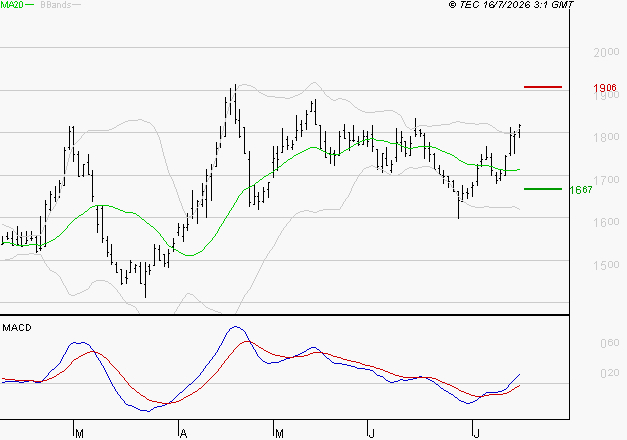Image resolution: width=627 pixels, height=440 pixels.
Task: Click the 2000 price axis label
Action: pos(606,52)
